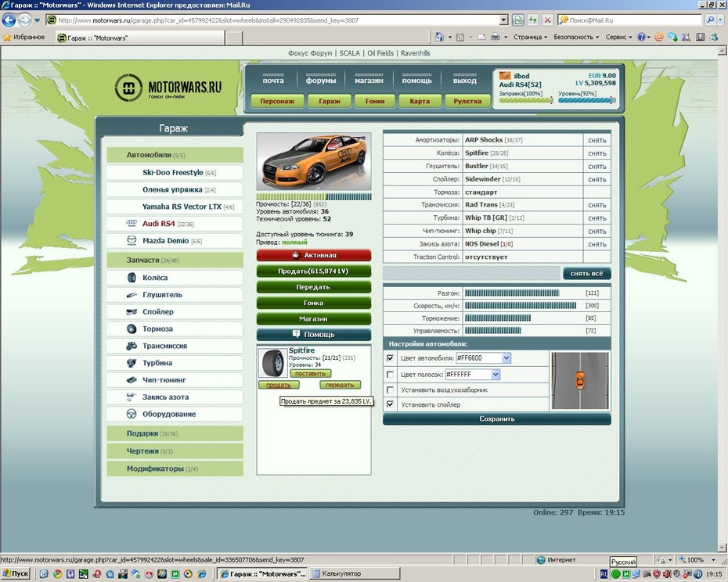Uncheck the Установить спойлер checkbox

(390, 404)
